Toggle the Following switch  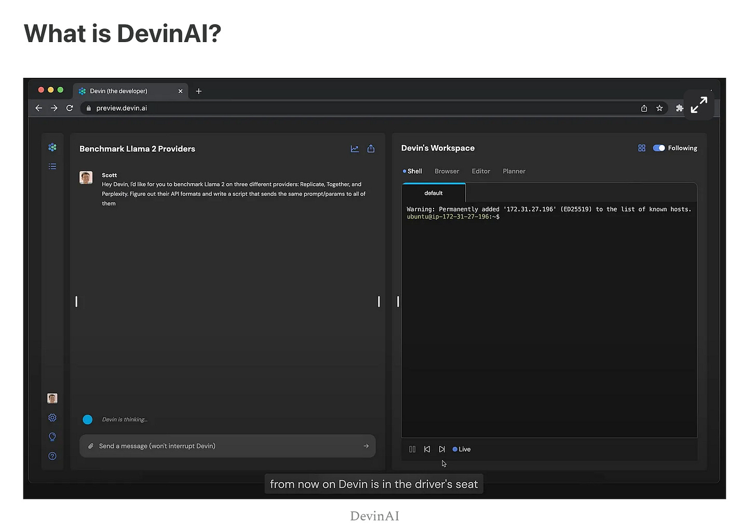coord(659,148)
